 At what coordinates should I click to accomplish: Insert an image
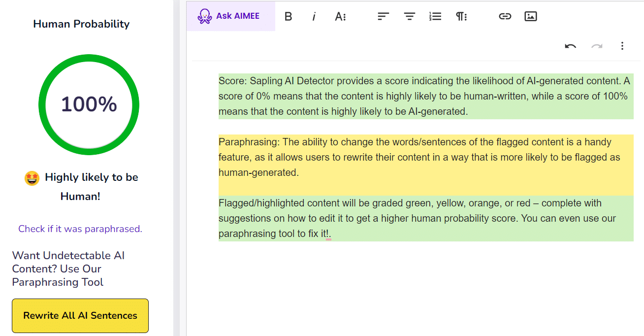point(531,16)
